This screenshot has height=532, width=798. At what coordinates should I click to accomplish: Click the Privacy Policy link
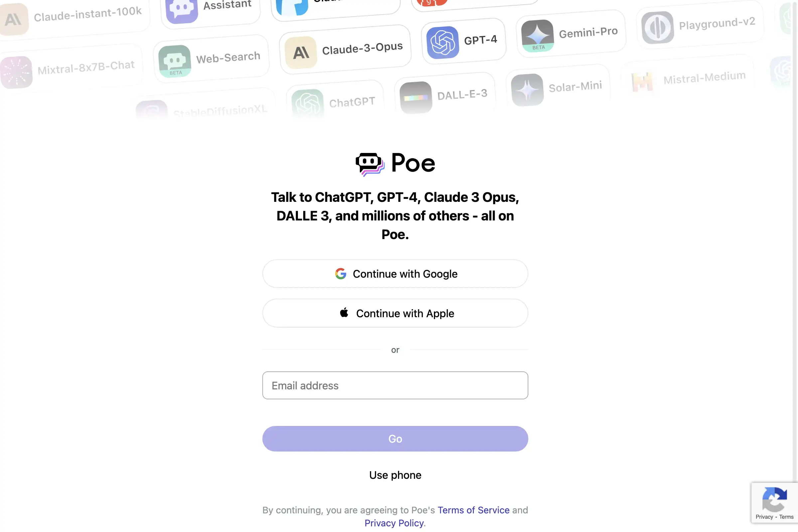tap(394, 522)
